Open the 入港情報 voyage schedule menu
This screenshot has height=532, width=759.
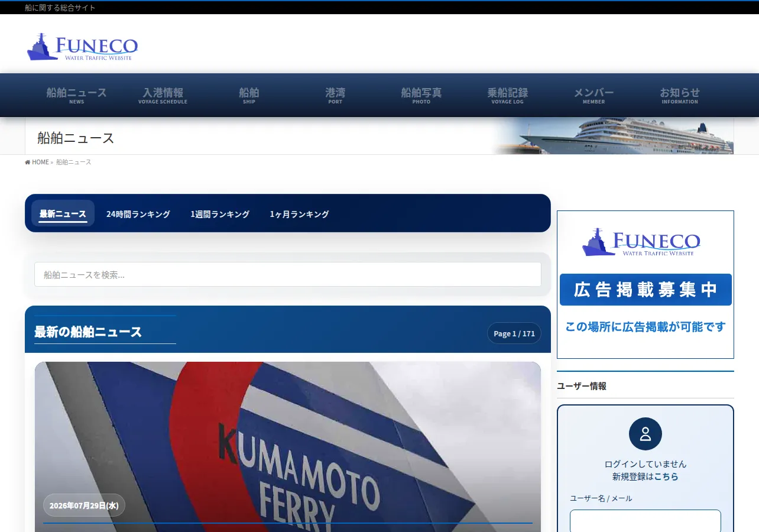(163, 95)
